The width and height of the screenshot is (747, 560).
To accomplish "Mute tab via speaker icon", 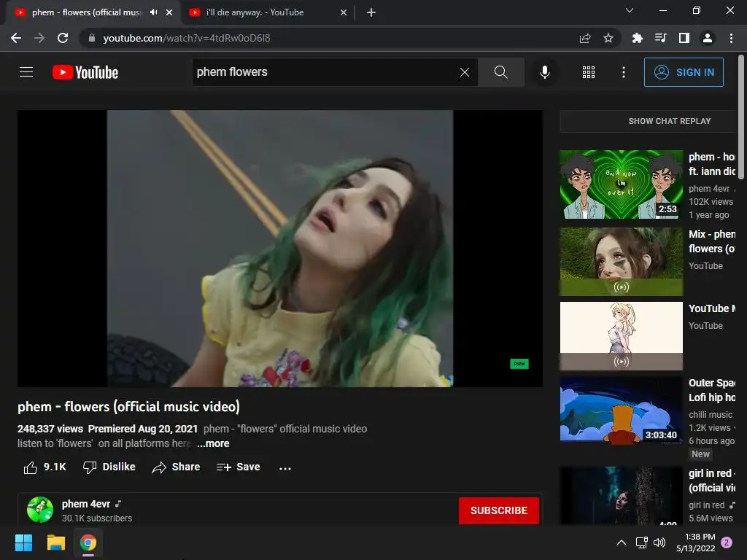I will pyautogui.click(x=153, y=12).
